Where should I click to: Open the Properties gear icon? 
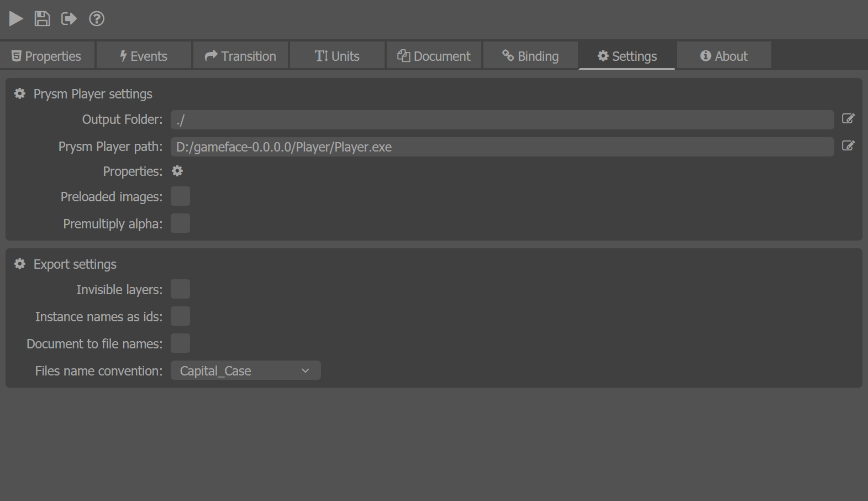(x=177, y=171)
